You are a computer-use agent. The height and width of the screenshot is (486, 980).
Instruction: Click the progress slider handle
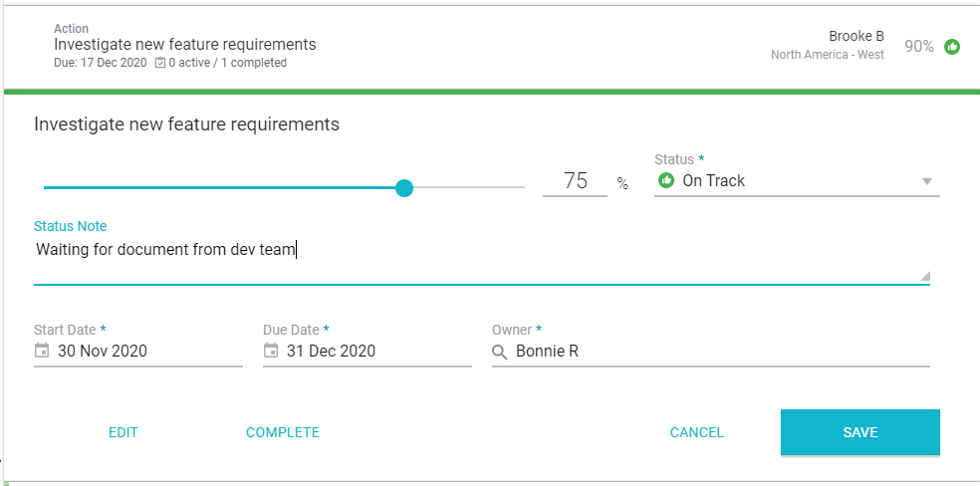404,187
